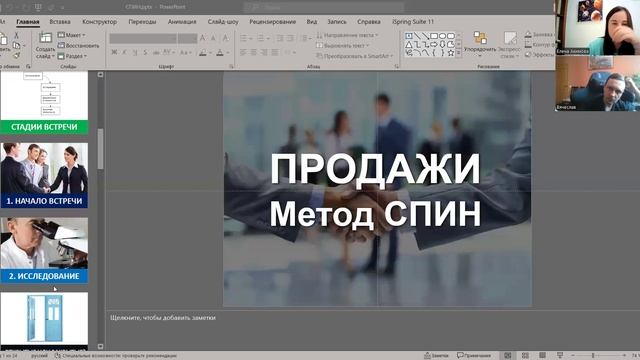
Task: Click Эффекты фигуры shape effects
Action: tap(539, 54)
